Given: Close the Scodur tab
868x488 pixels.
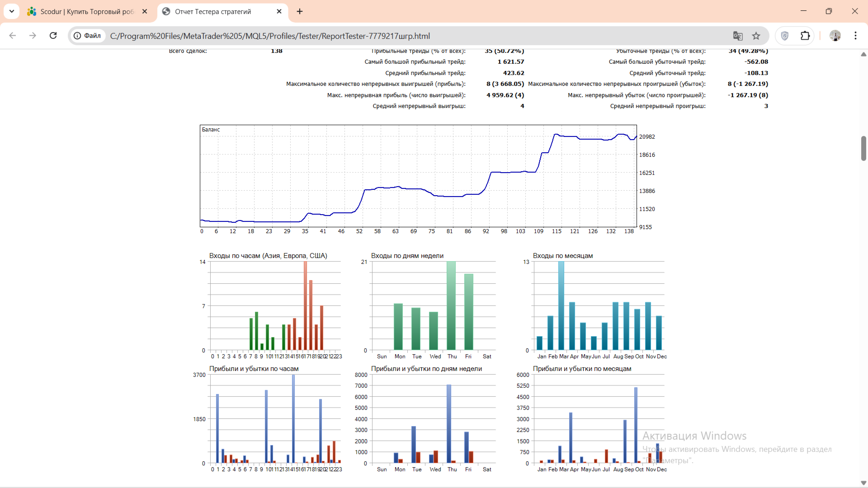Looking at the screenshot, I should coord(145,11).
